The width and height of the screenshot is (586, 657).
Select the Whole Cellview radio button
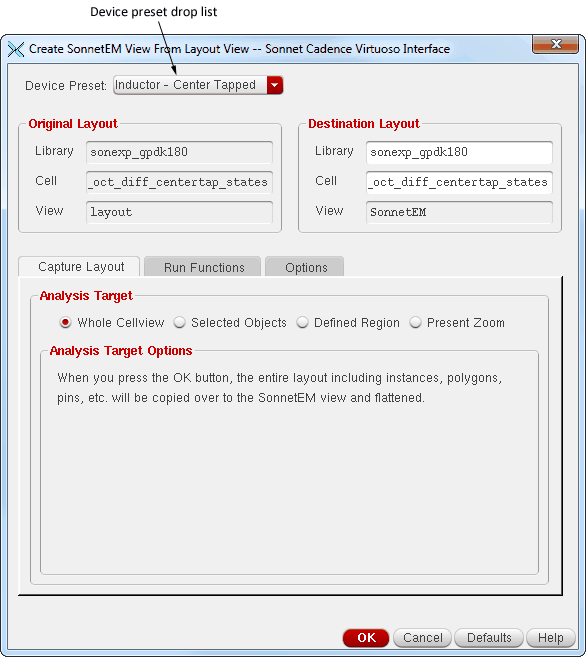pos(65,323)
